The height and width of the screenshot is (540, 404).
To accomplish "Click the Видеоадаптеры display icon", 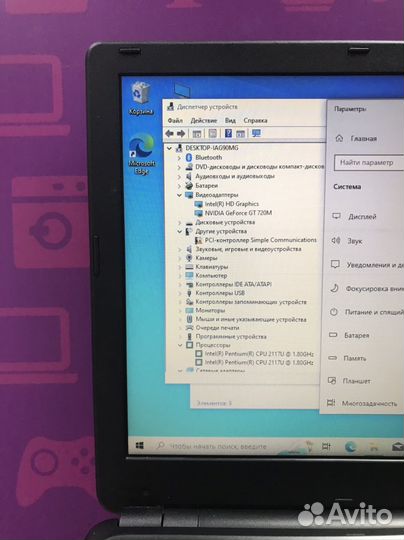I will click(x=189, y=195).
